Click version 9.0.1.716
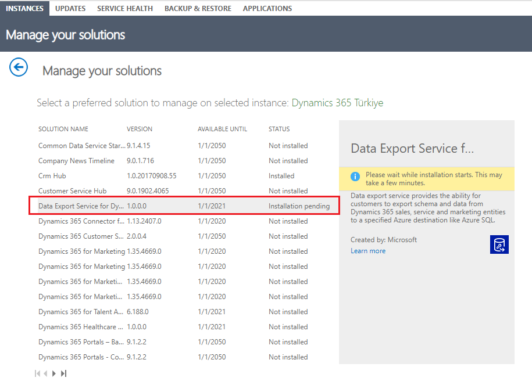Screen dimensions: 532x392 (140, 161)
